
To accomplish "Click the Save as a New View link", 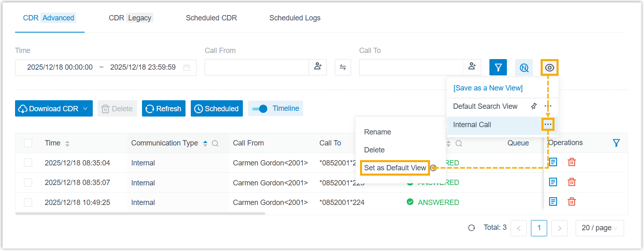I will coord(488,88).
